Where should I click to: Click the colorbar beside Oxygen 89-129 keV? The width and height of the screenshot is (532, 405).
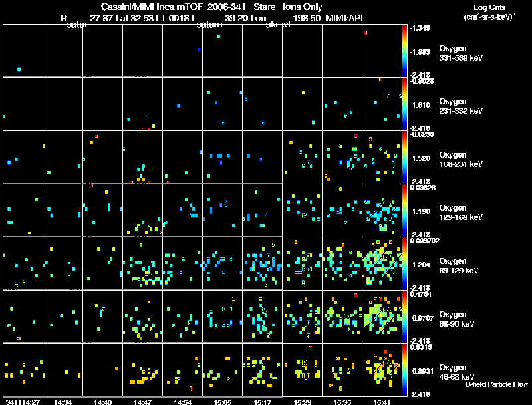404,263
